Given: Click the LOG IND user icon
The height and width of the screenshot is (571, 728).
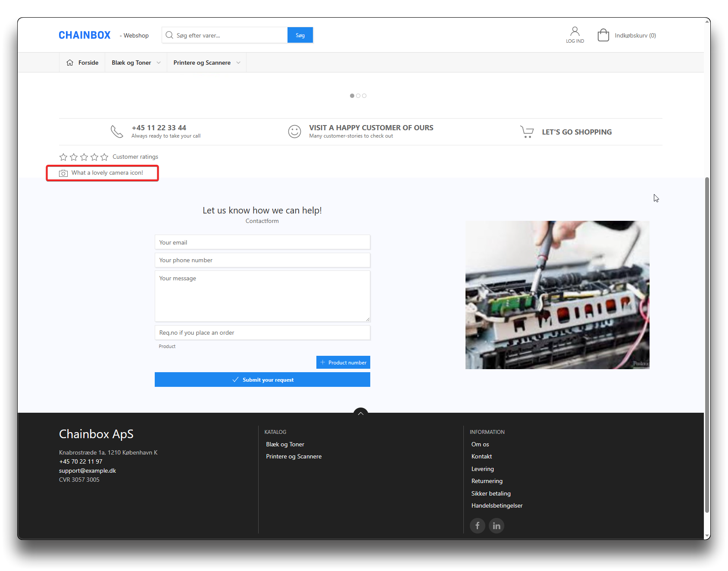Looking at the screenshot, I should coord(575,31).
